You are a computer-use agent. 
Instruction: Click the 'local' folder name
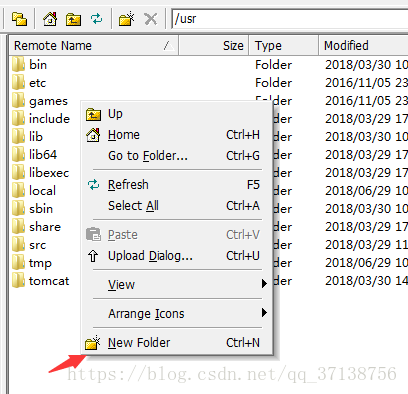coord(42,191)
